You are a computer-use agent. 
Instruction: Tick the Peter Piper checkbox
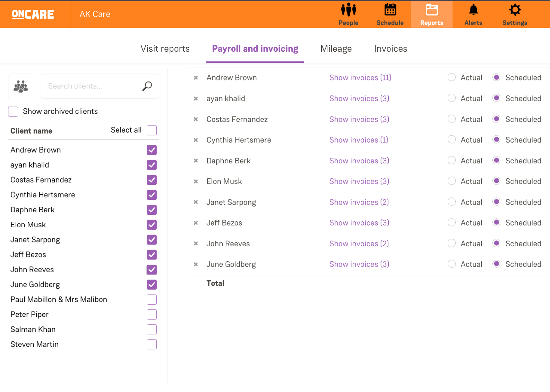(x=152, y=315)
